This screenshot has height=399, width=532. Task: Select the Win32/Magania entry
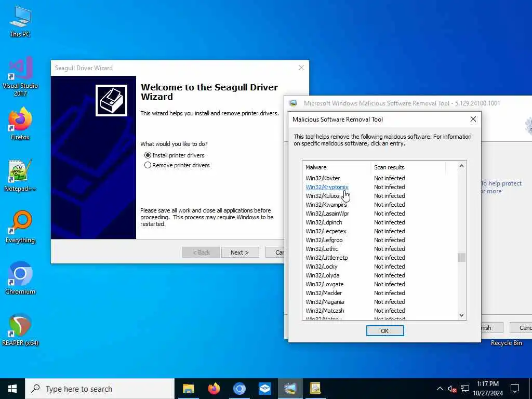coord(325,302)
